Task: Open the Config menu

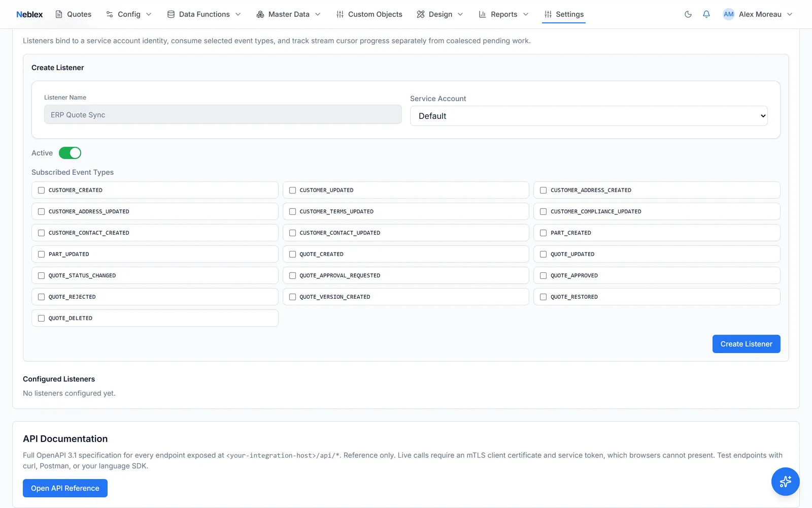Action: pos(129,14)
